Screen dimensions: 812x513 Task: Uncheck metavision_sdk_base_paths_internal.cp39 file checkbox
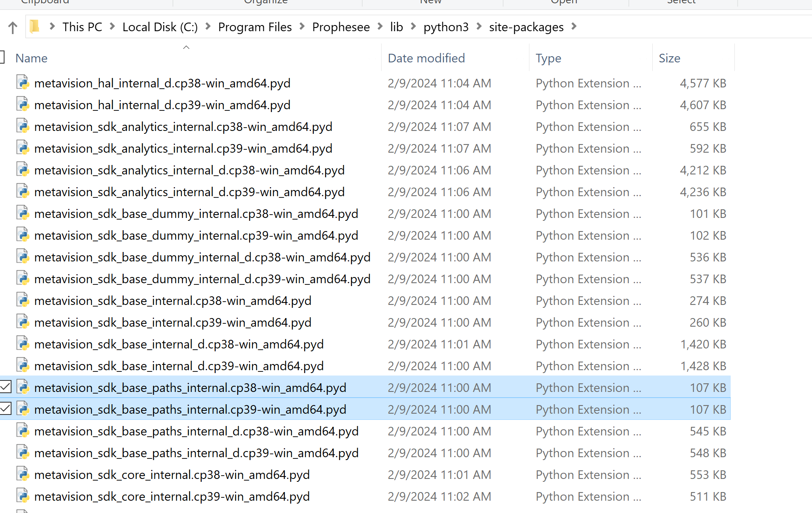[6, 408]
